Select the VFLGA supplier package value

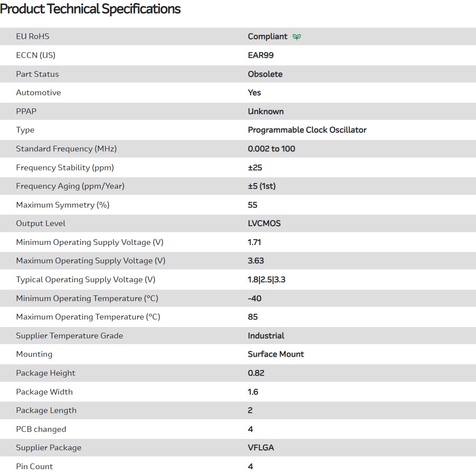[x=261, y=448]
